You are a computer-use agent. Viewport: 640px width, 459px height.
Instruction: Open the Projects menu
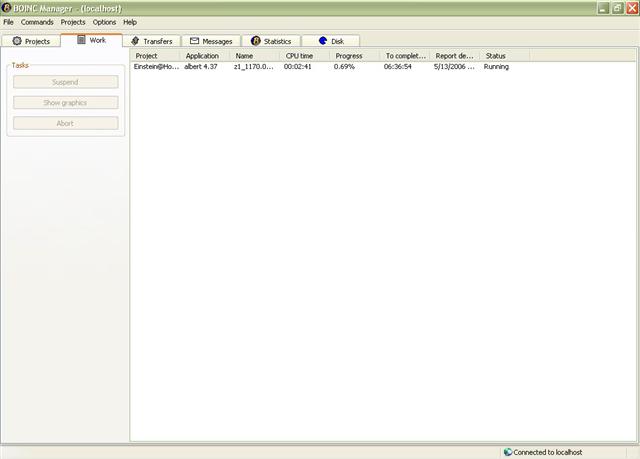point(73,22)
